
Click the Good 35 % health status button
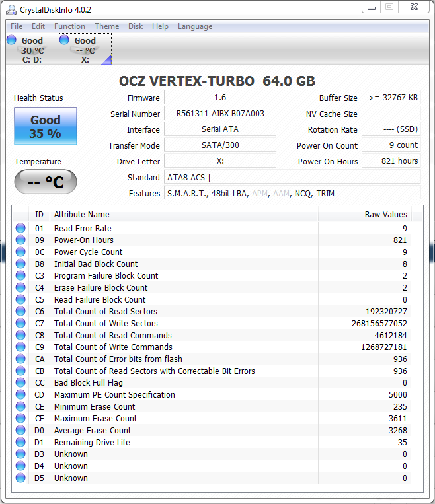pyautogui.click(x=46, y=126)
